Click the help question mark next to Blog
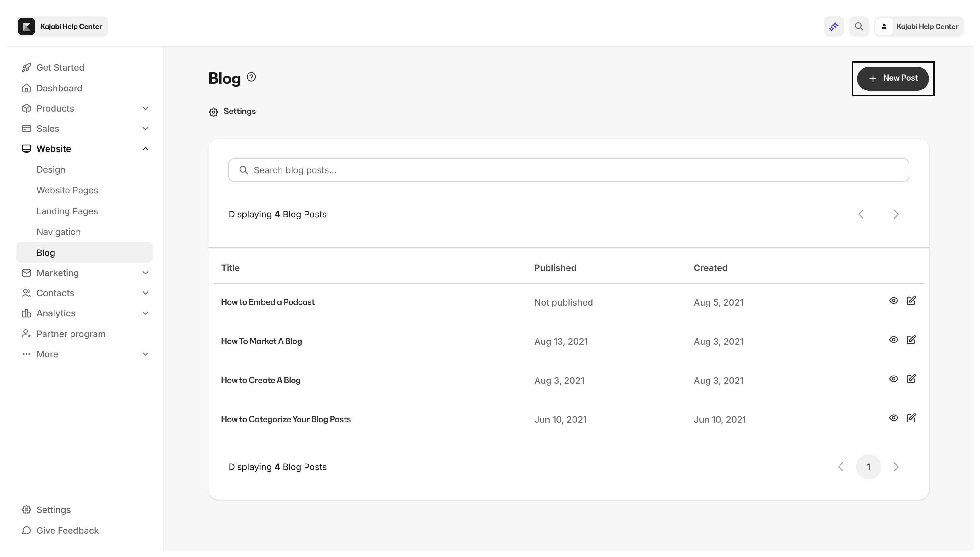 pyautogui.click(x=251, y=77)
